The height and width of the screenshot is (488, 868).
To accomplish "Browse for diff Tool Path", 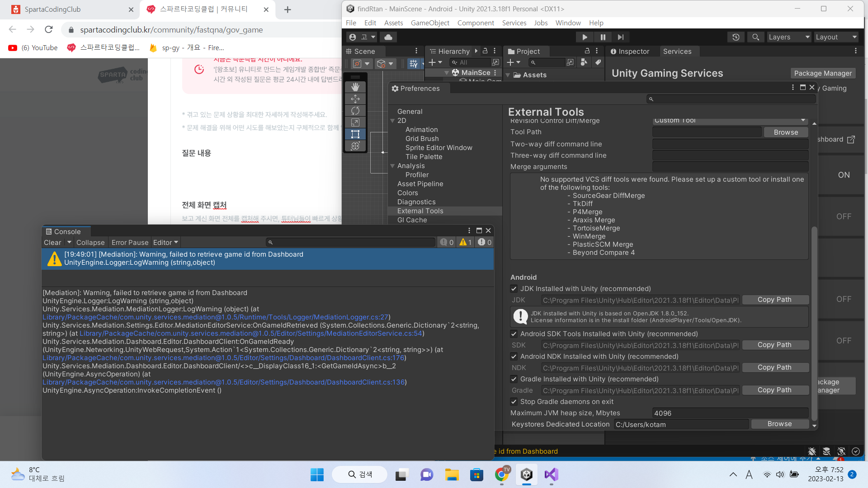I will [x=786, y=132].
